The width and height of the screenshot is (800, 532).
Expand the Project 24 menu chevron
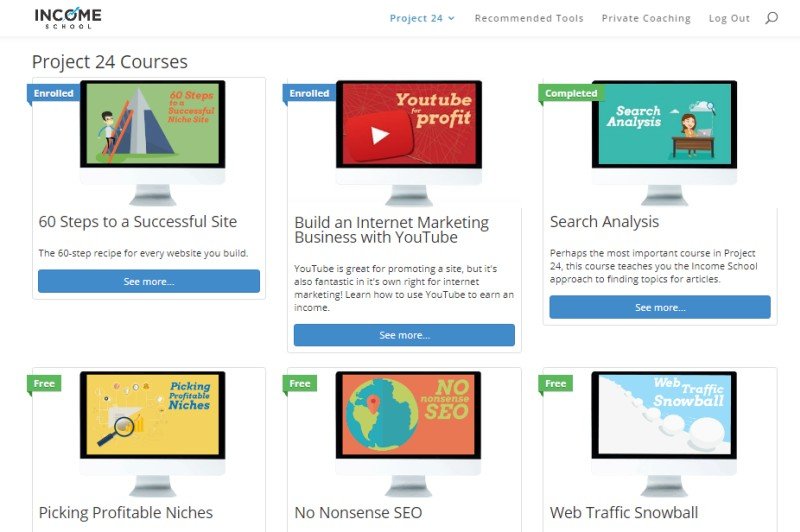pos(451,18)
